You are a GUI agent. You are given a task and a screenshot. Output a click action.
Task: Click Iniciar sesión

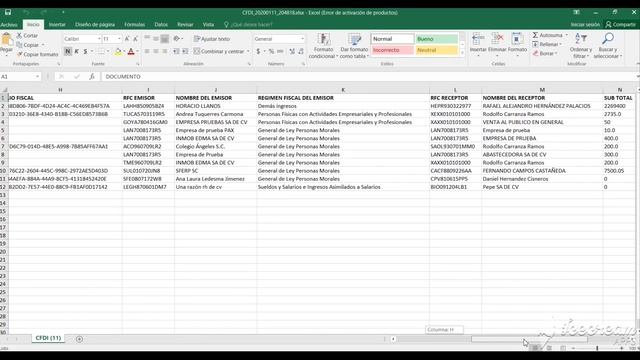[x=585, y=24]
